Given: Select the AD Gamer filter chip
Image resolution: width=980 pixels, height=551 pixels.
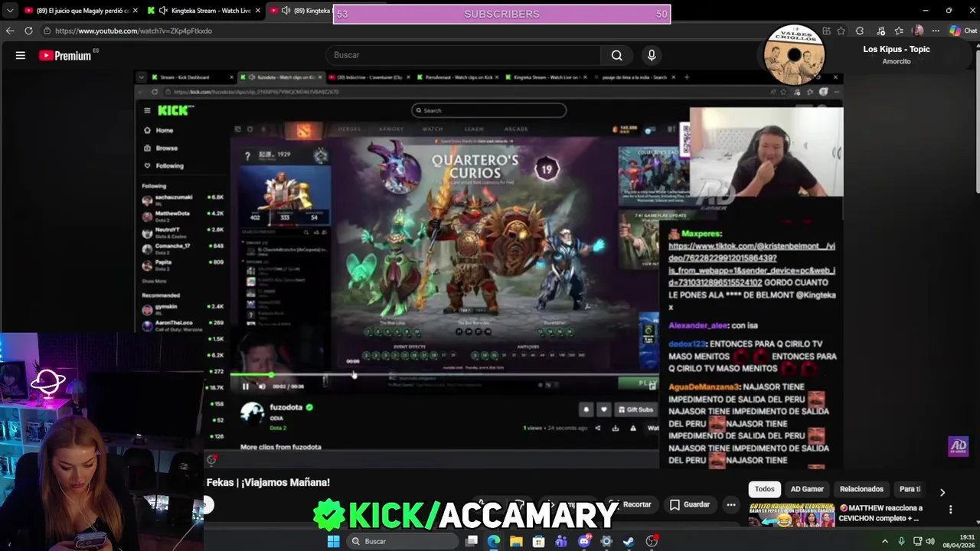Looking at the screenshot, I should (807, 489).
